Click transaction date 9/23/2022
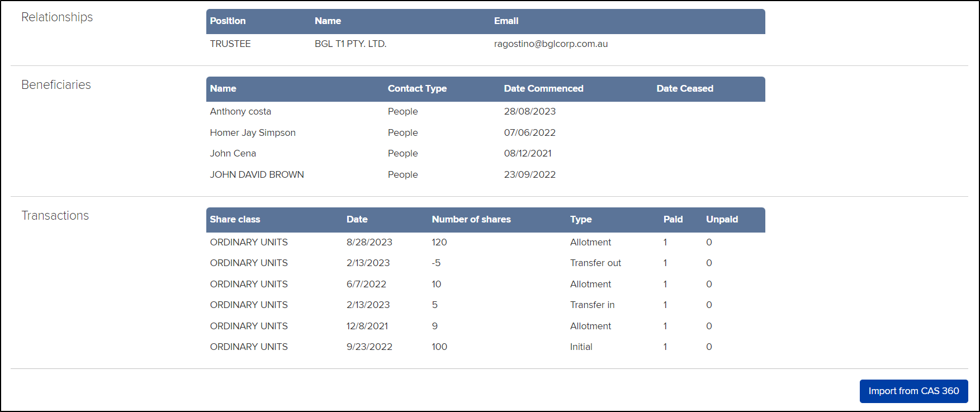The height and width of the screenshot is (412, 980). 370,347
